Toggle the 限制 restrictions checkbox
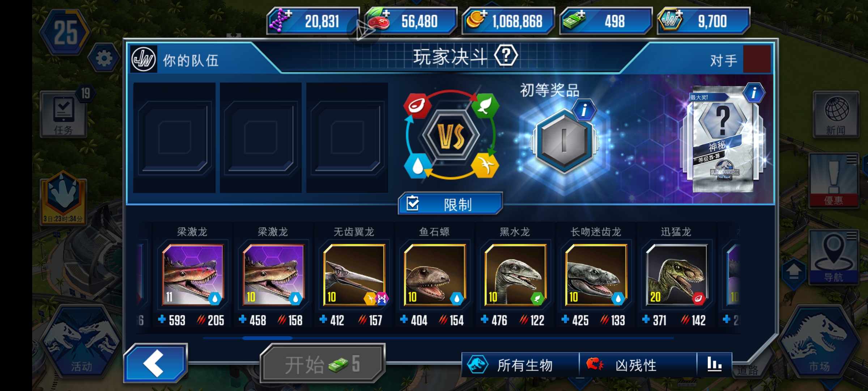This screenshot has width=868, height=391. click(413, 203)
